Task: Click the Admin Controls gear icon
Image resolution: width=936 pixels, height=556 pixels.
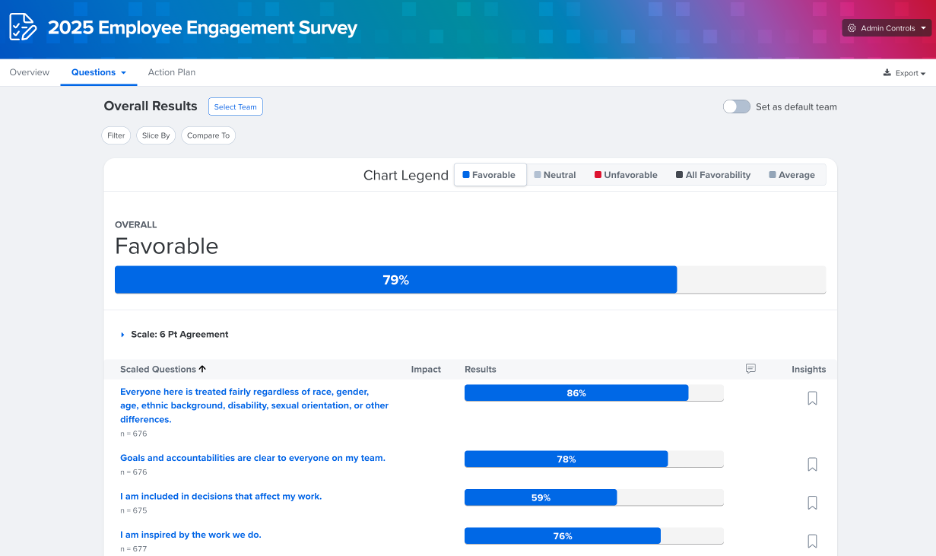Action: point(852,28)
